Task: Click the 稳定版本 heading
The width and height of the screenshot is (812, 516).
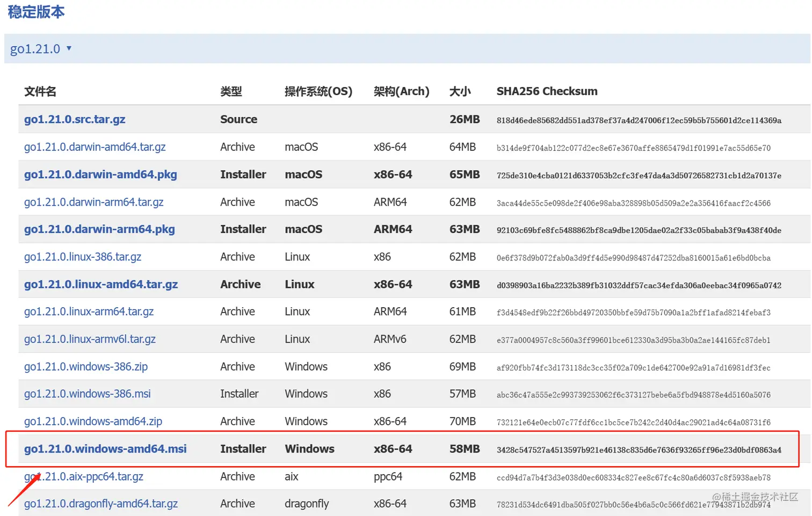Action: coord(36,12)
